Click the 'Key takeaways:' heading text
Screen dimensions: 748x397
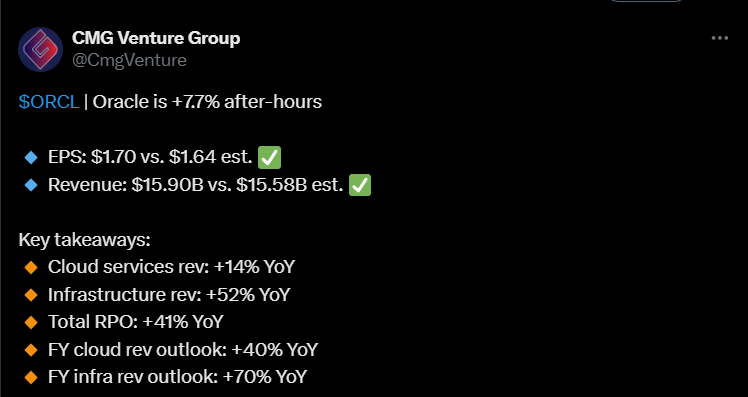(x=84, y=240)
